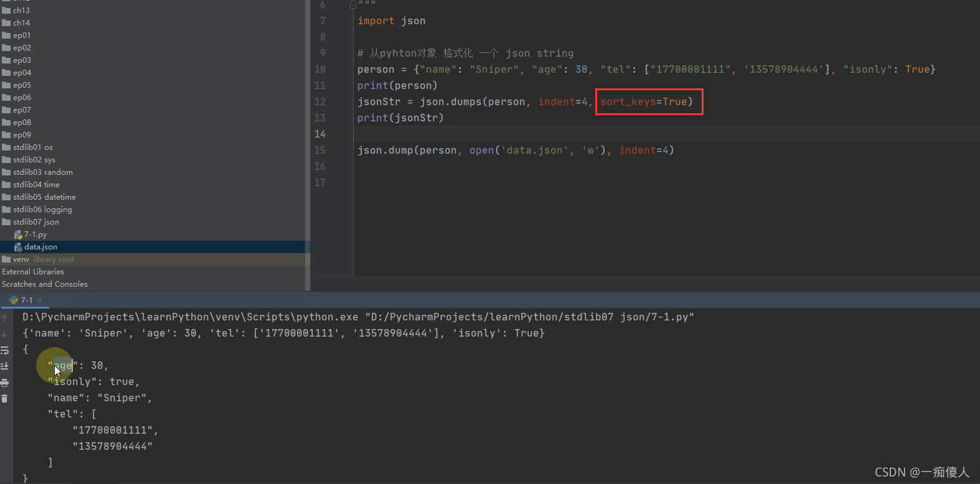Click the printed dict output line in console
The image size is (980, 484).
(x=283, y=333)
